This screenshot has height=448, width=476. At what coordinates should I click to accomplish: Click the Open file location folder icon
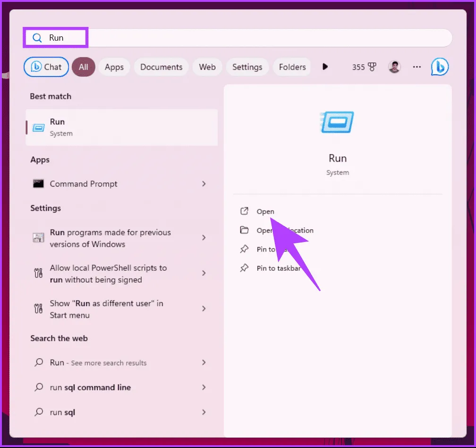244,230
